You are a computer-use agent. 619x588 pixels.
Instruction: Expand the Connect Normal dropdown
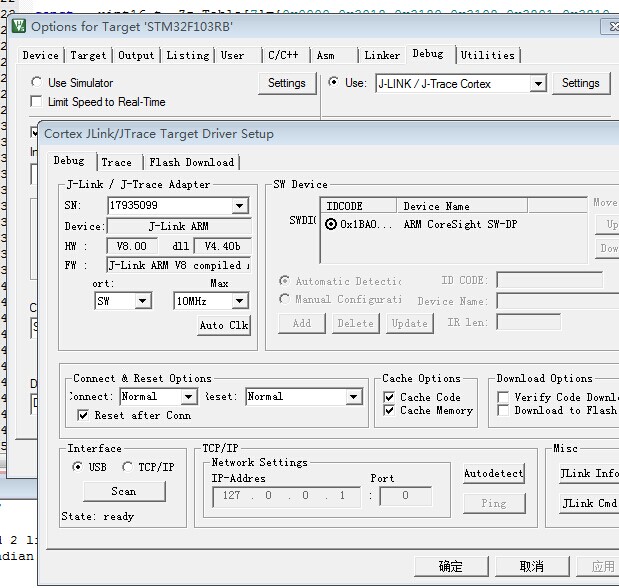189,396
